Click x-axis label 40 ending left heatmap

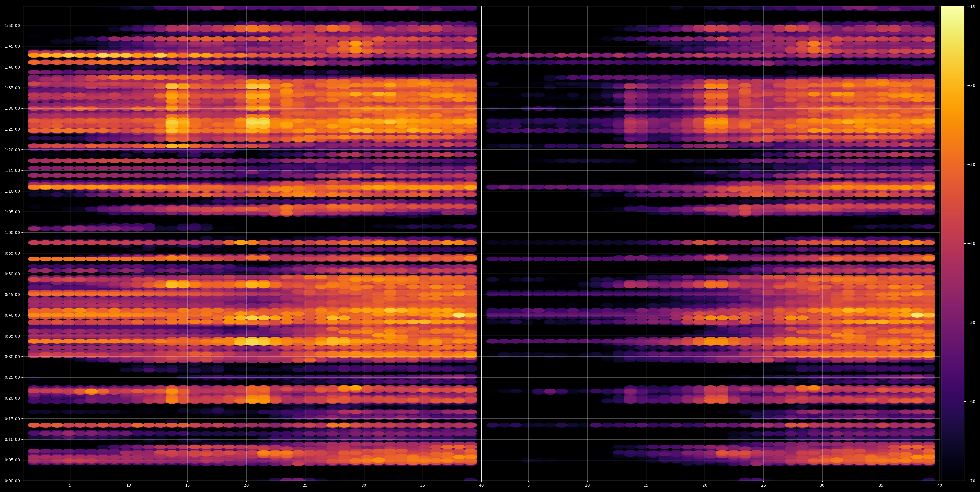point(481,486)
